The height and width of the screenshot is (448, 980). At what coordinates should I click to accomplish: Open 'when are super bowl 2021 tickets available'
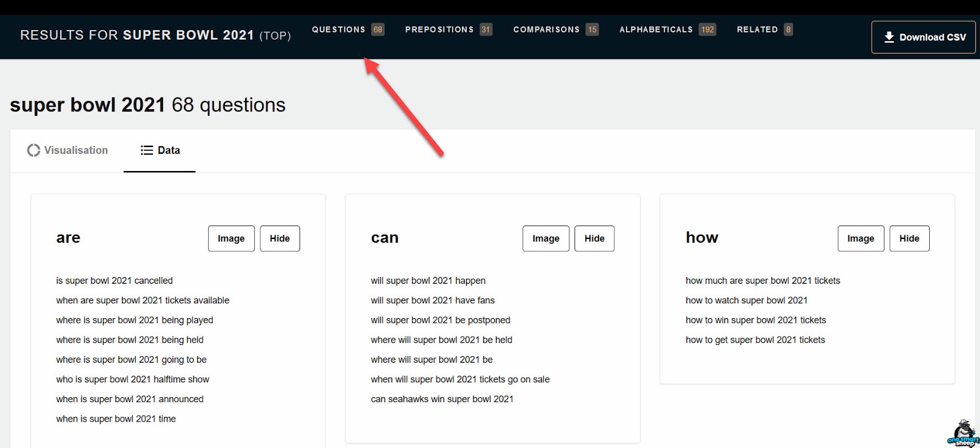pos(143,300)
